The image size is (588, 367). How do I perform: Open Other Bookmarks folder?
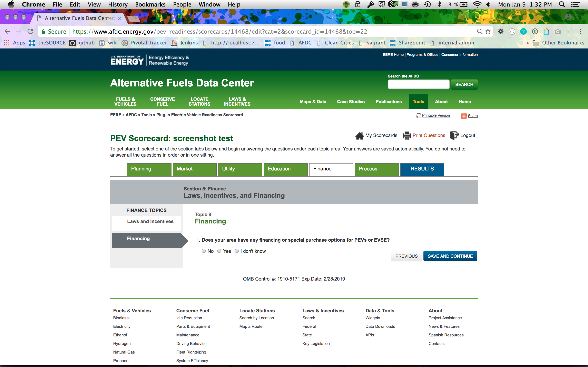558,43
